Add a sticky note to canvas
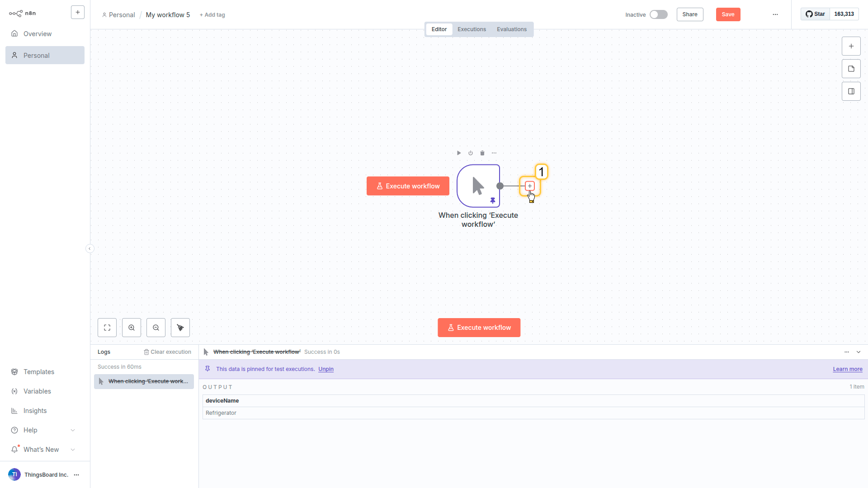868x488 pixels. (x=851, y=69)
